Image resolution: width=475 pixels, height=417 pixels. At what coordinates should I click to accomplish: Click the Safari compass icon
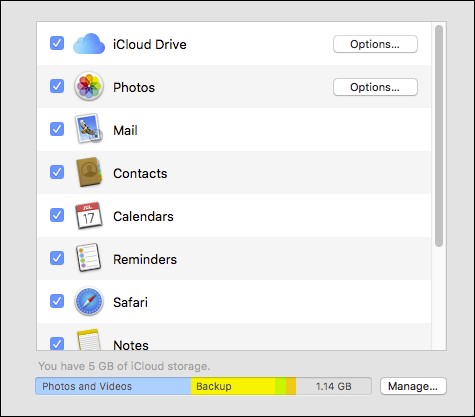89,302
